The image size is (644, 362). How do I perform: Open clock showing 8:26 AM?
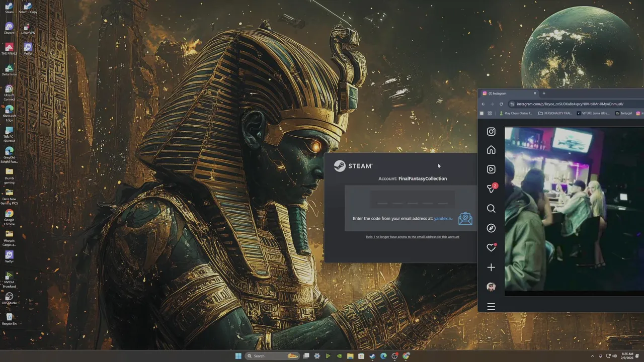point(627,356)
